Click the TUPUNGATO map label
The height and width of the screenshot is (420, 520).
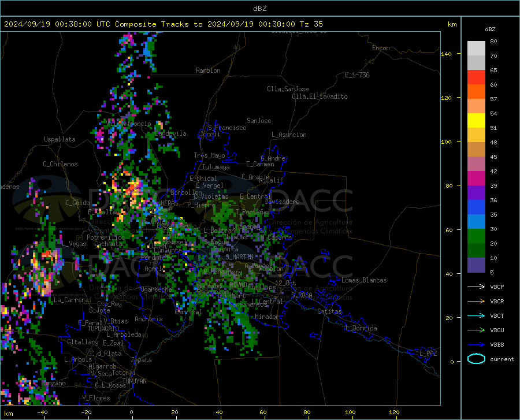103,329
